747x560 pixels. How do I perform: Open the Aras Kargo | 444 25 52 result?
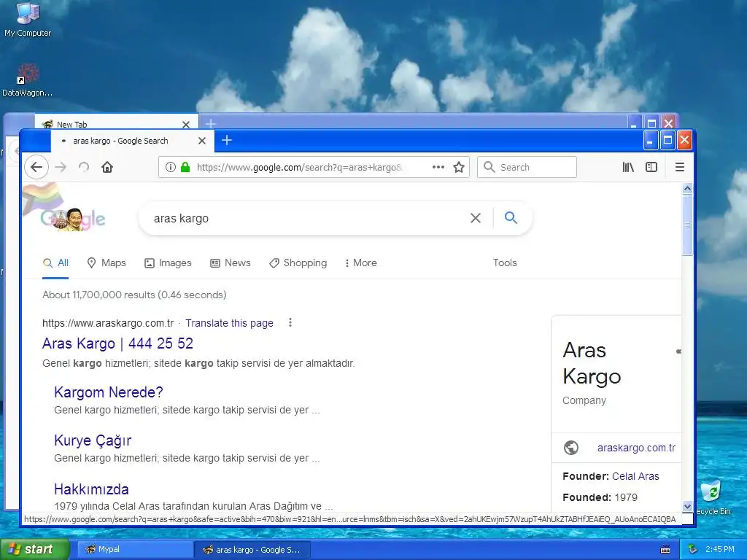[x=117, y=343]
